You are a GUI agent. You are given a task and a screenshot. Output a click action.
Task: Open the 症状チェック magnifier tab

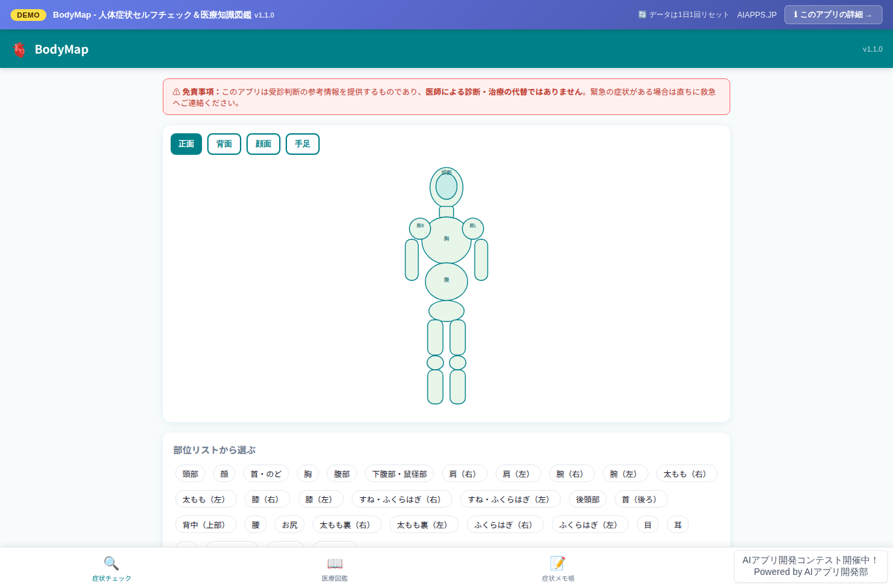coord(112,568)
